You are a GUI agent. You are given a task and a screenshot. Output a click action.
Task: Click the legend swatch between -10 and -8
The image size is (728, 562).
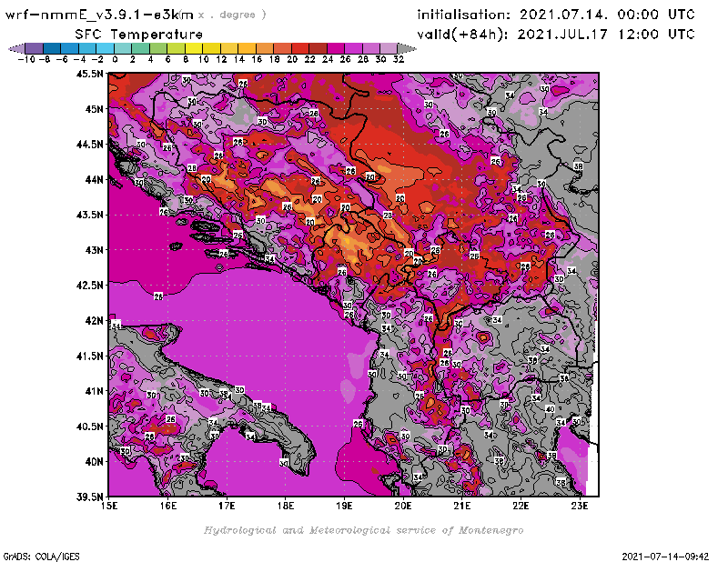[x=35, y=48]
